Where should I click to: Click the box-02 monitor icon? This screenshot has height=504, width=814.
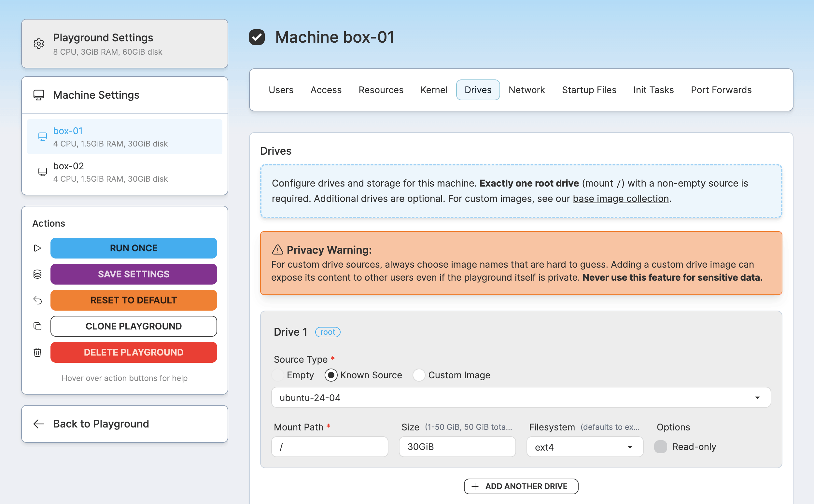(x=42, y=172)
